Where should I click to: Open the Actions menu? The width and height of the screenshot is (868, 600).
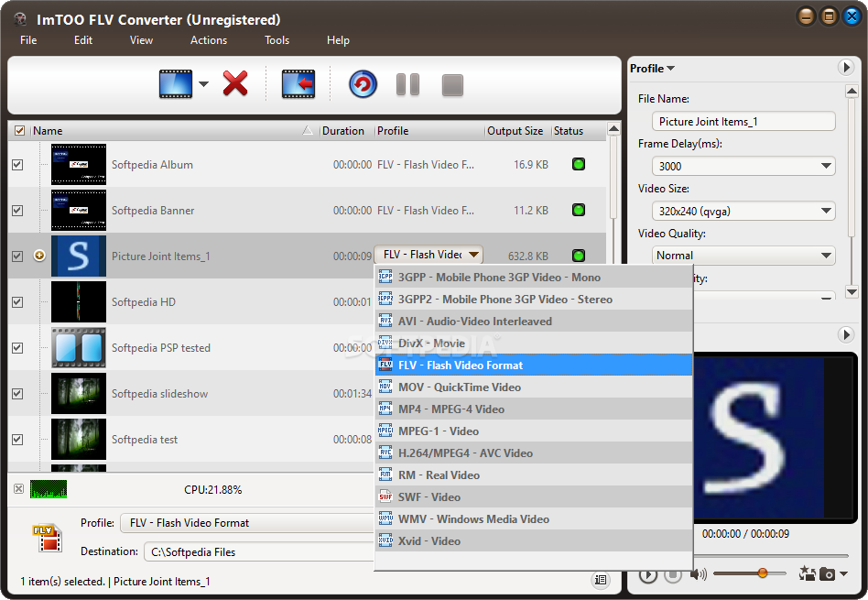point(209,40)
